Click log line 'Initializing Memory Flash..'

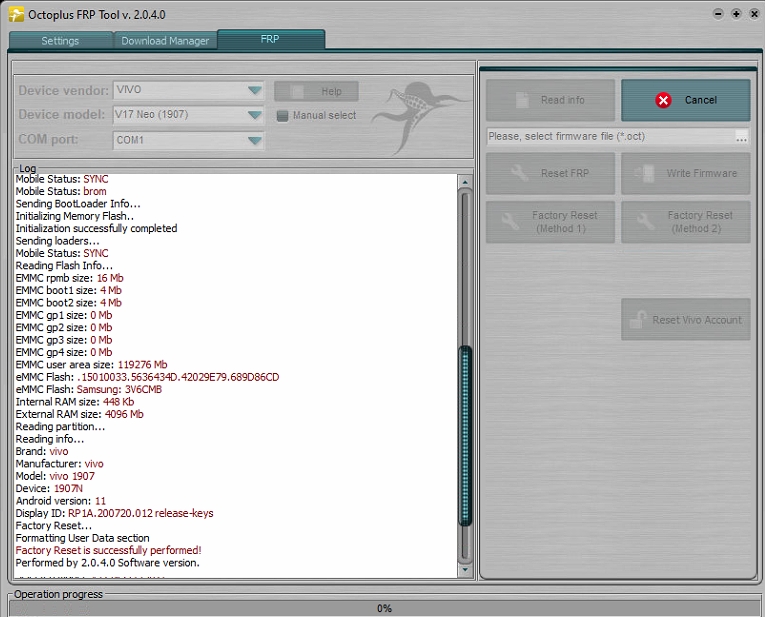click(x=75, y=216)
